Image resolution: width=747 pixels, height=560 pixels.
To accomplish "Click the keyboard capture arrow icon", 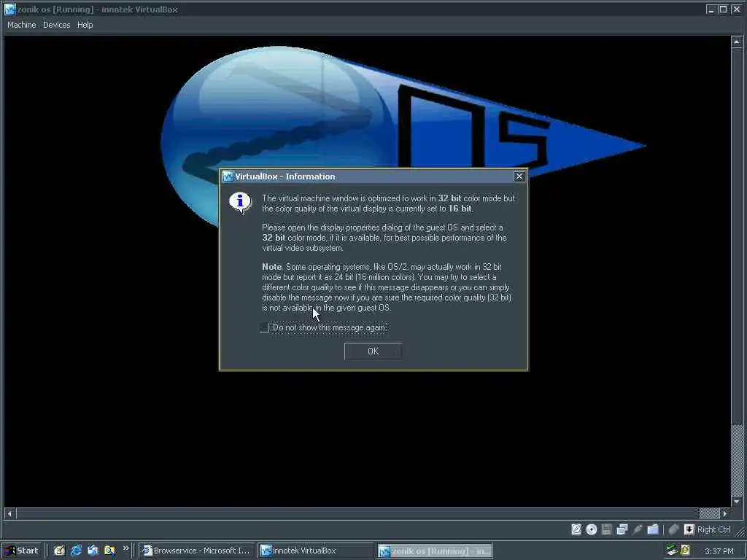I will (x=689, y=529).
